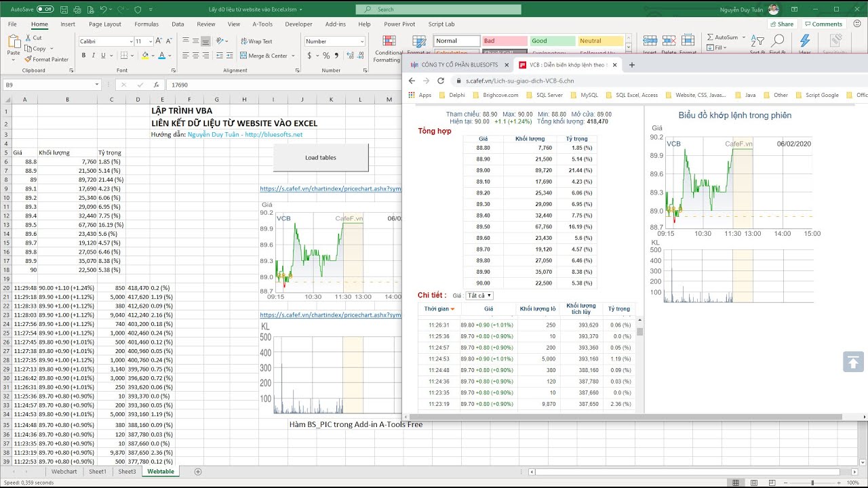Select the Bad cell style swatch
Viewport: 868px width, 488px height.
505,41
